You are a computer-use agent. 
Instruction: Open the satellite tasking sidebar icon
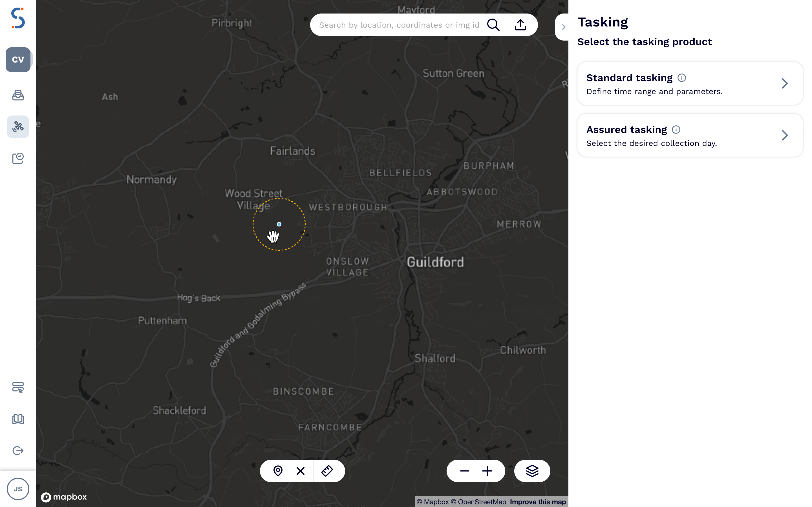click(18, 127)
